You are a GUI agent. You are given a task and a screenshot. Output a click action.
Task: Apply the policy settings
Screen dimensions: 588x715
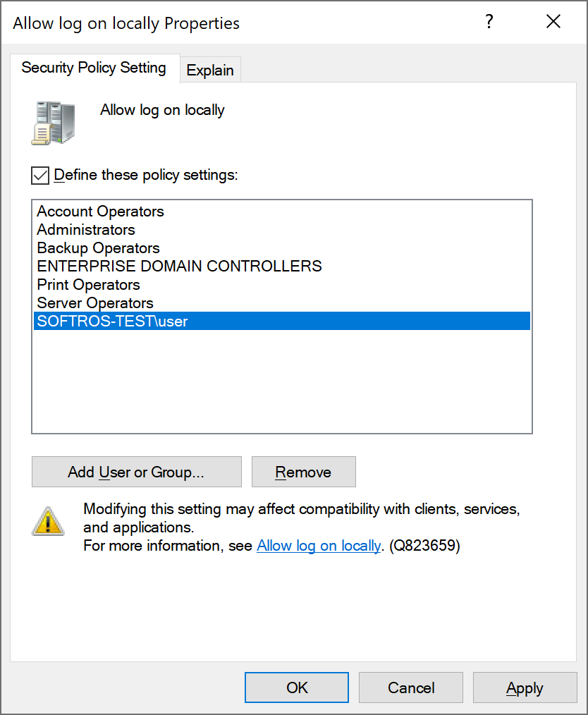point(525,687)
